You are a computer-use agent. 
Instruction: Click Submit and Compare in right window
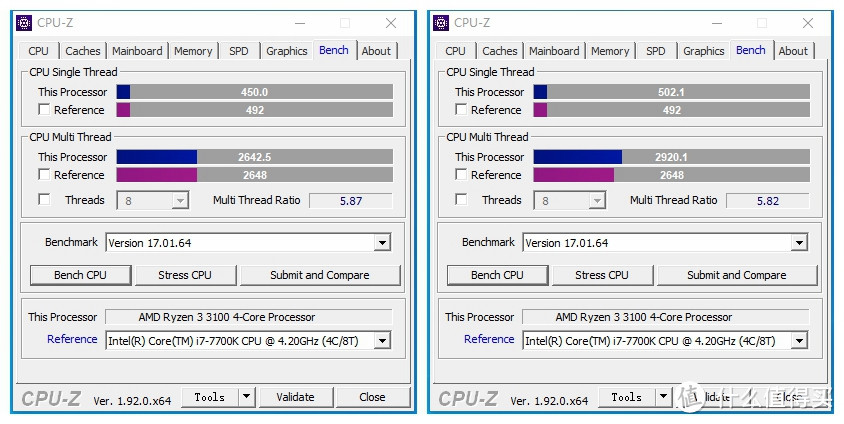737,275
